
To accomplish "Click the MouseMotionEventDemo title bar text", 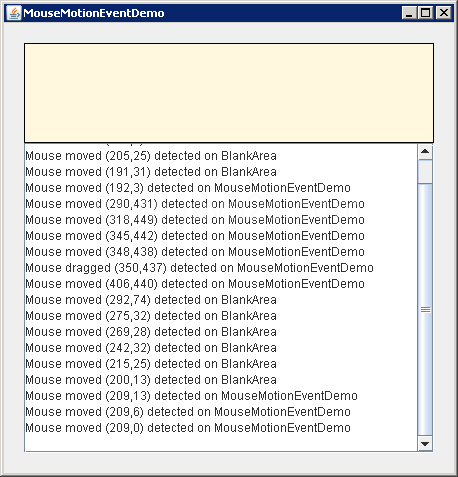I will [x=94, y=13].
